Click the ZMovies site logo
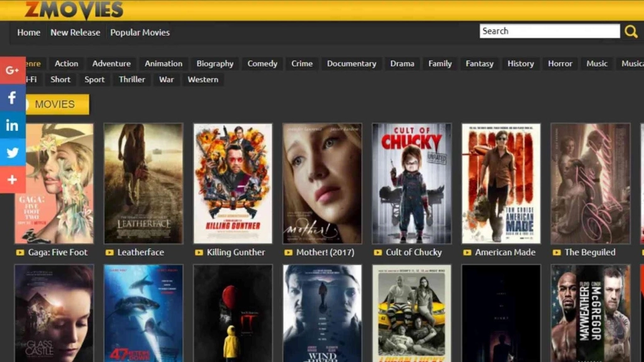 [74, 9]
